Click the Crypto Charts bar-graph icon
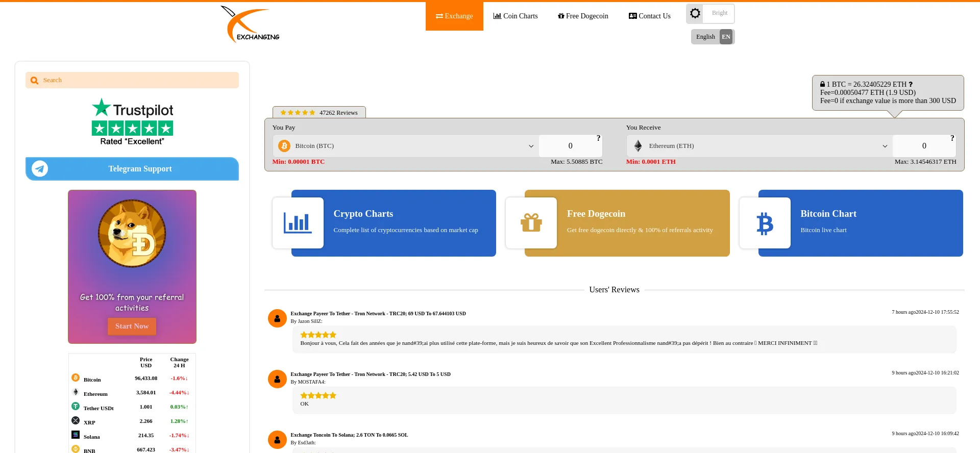 click(x=298, y=223)
